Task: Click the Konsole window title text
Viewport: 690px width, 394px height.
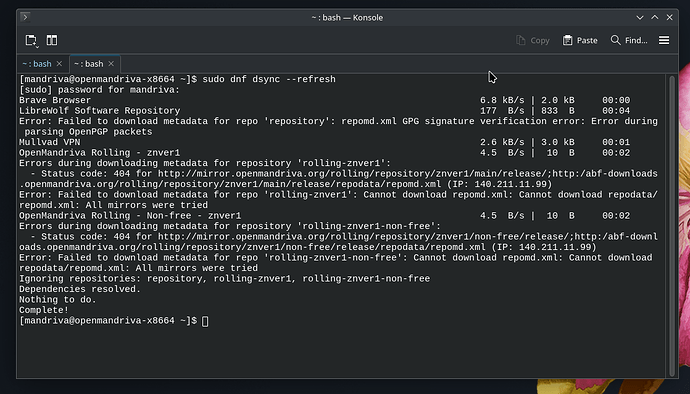Action: click(x=347, y=18)
